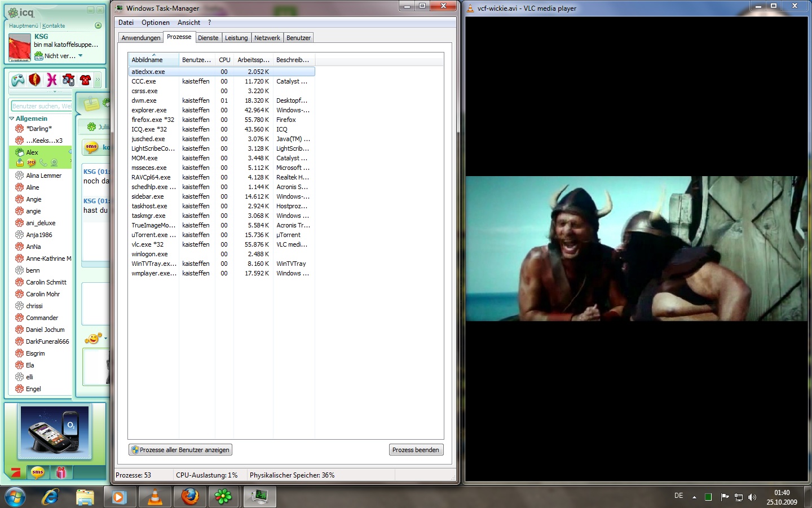The width and height of the screenshot is (812, 508).
Task: Select contact Daniel Jochum
Action: click(x=45, y=330)
